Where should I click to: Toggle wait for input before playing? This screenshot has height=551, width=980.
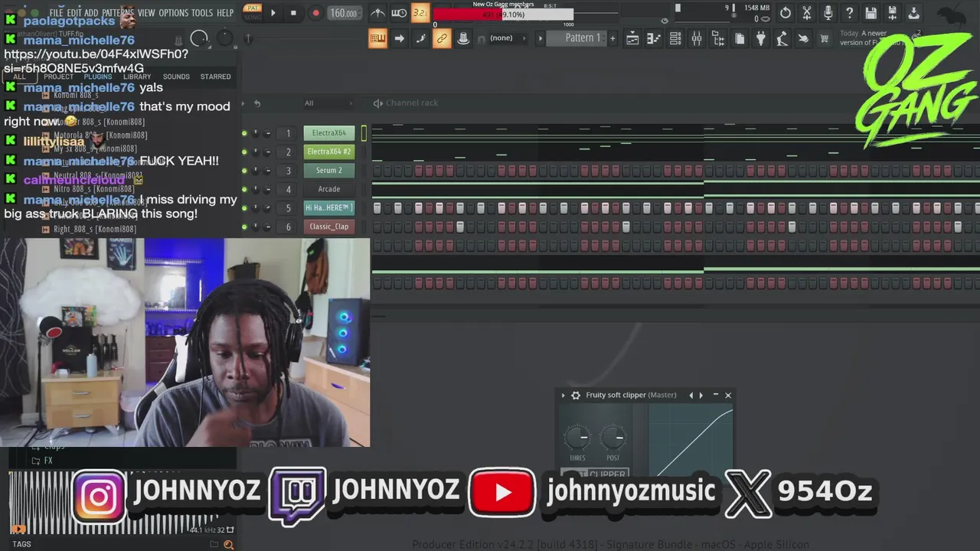pyautogui.click(x=399, y=13)
